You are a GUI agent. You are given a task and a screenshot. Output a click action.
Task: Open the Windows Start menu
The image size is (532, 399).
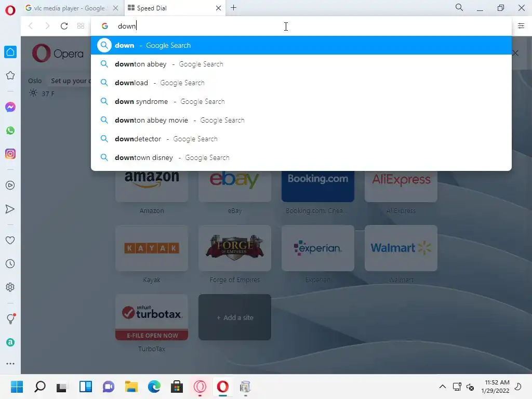(17, 387)
